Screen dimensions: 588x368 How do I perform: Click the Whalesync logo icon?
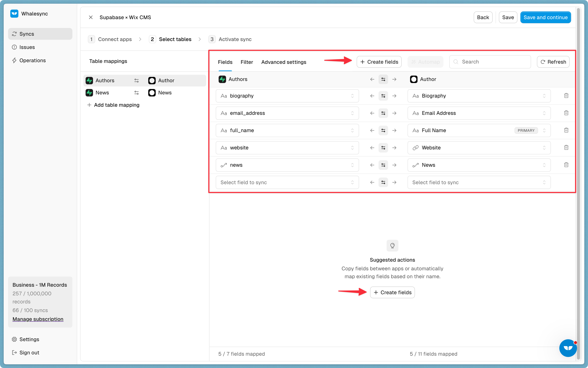(14, 14)
